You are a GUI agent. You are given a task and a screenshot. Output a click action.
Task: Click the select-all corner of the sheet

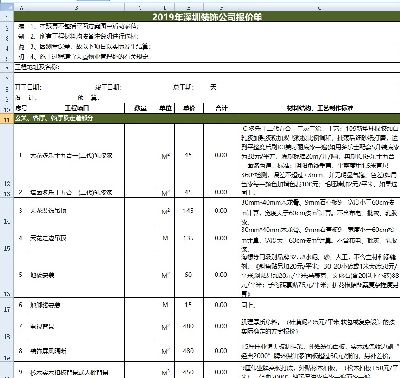click(x=7, y=7)
